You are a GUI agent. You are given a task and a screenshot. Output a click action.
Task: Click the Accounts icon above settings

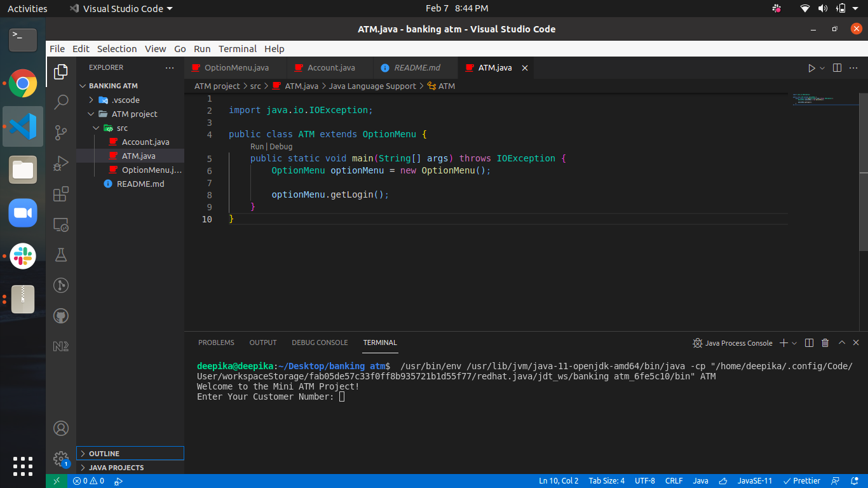click(x=61, y=428)
